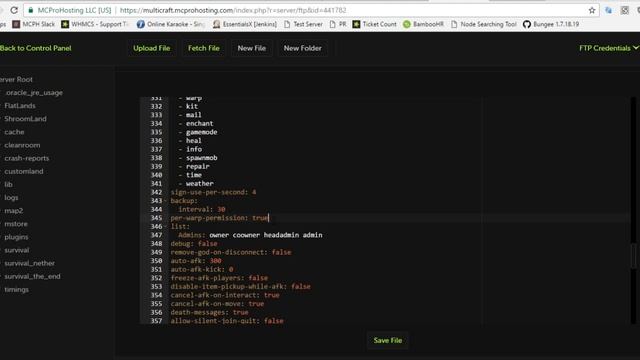This screenshot has width=640, height=360.
Task: Create a New File
Action: [x=251, y=48]
